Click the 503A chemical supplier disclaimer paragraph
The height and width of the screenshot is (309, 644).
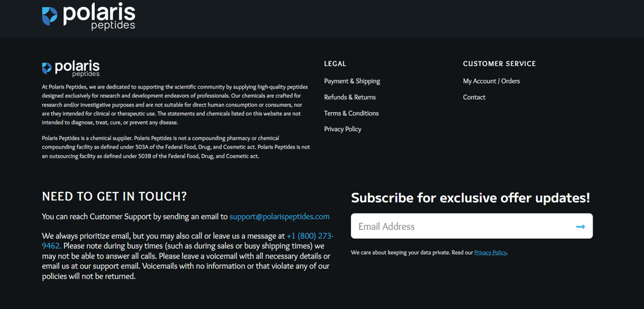coord(176,147)
